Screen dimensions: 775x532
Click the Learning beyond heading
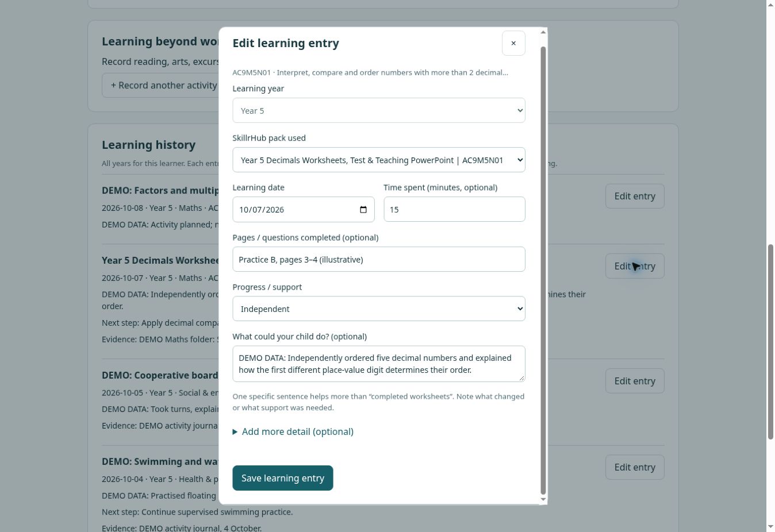point(160,41)
